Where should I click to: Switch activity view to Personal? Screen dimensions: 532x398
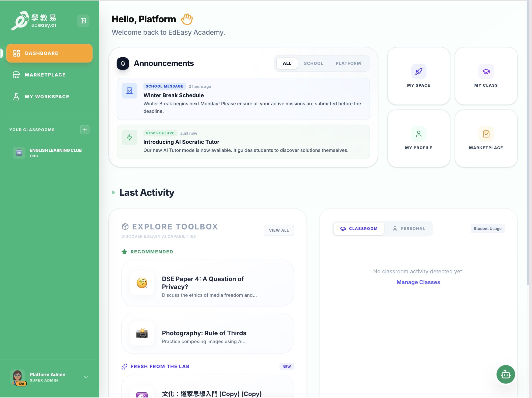tap(409, 229)
